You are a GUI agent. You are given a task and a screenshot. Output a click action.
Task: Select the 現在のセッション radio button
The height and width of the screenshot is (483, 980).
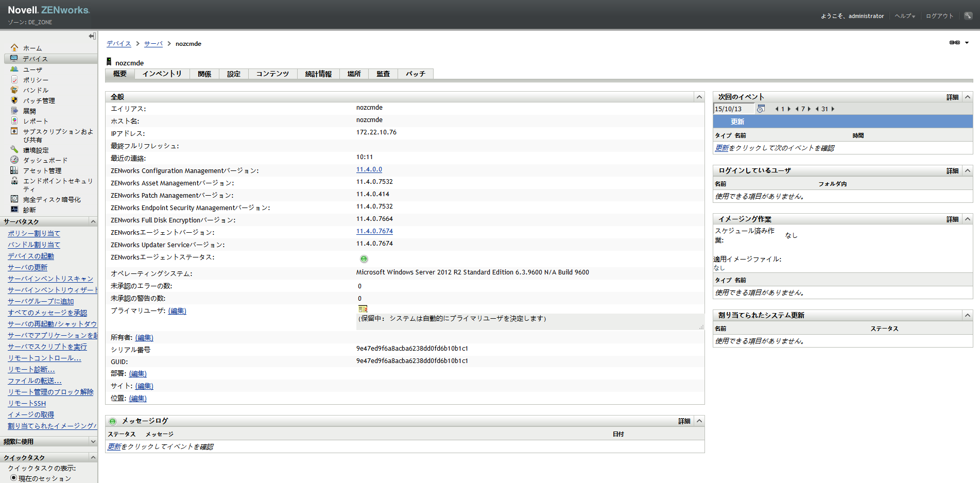point(13,478)
